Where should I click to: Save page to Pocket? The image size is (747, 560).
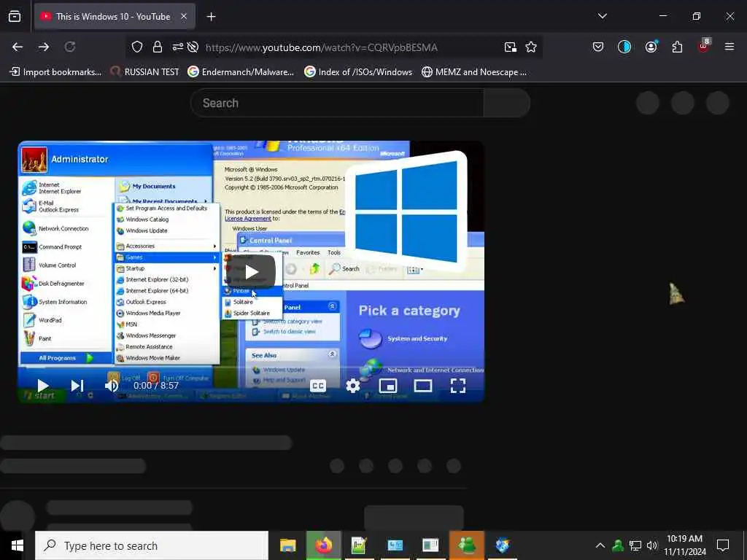click(x=598, y=47)
